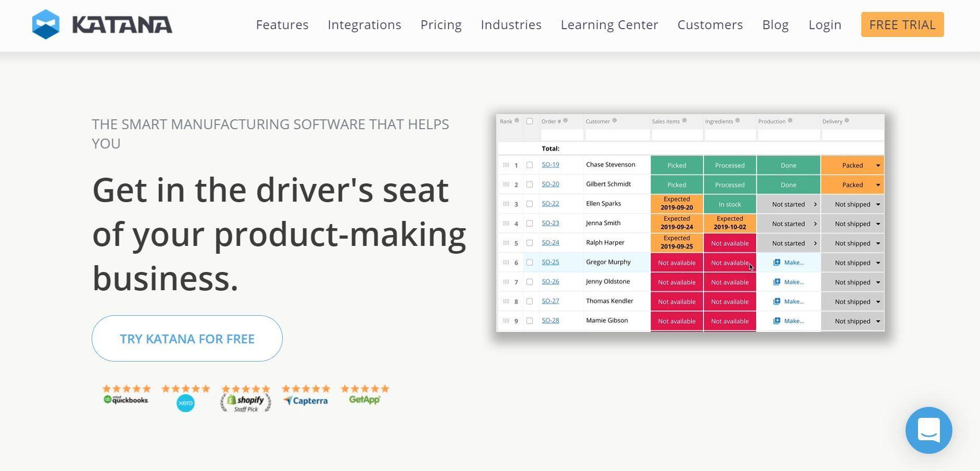Open the Industries menu

point(511,24)
